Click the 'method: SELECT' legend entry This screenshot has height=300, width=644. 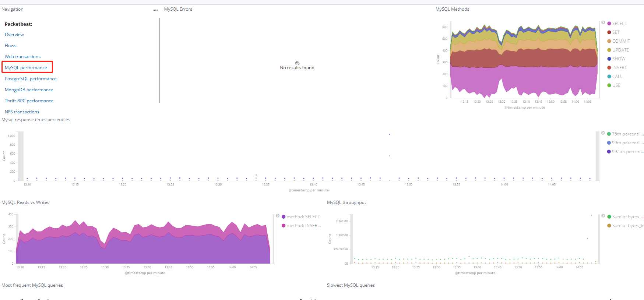click(x=301, y=217)
